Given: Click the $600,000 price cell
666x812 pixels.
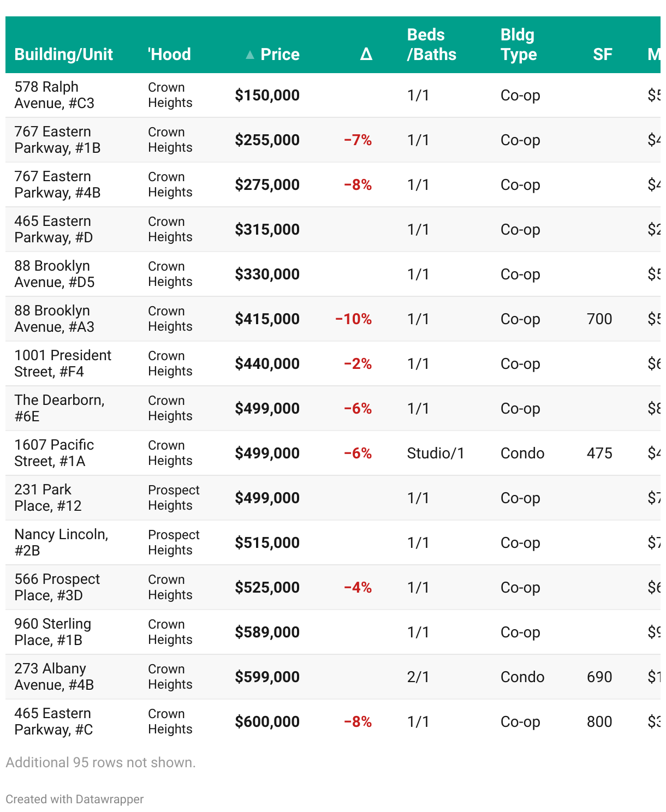Looking at the screenshot, I should point(267,722).
